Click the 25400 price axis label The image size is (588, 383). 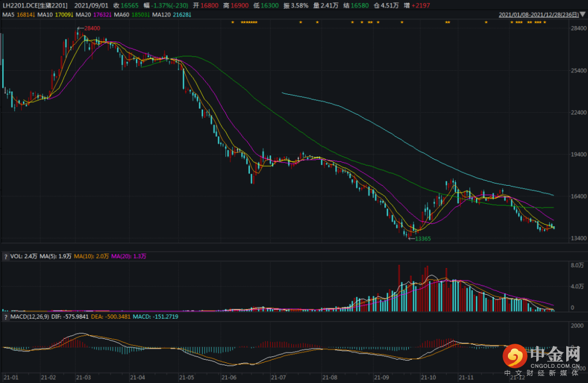click(578, 70)
